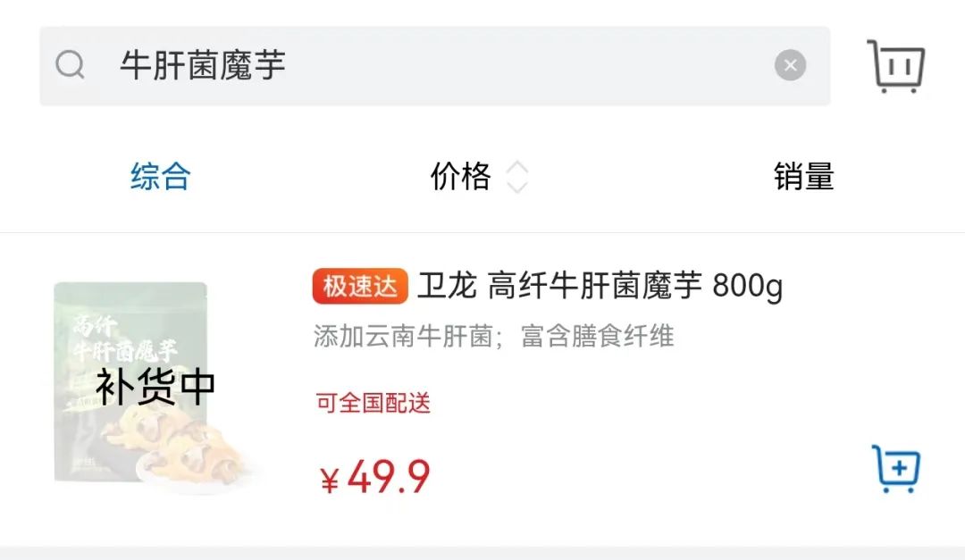Sort results by 销量
This screenshot has width=965, height=560.
(804, 177)
